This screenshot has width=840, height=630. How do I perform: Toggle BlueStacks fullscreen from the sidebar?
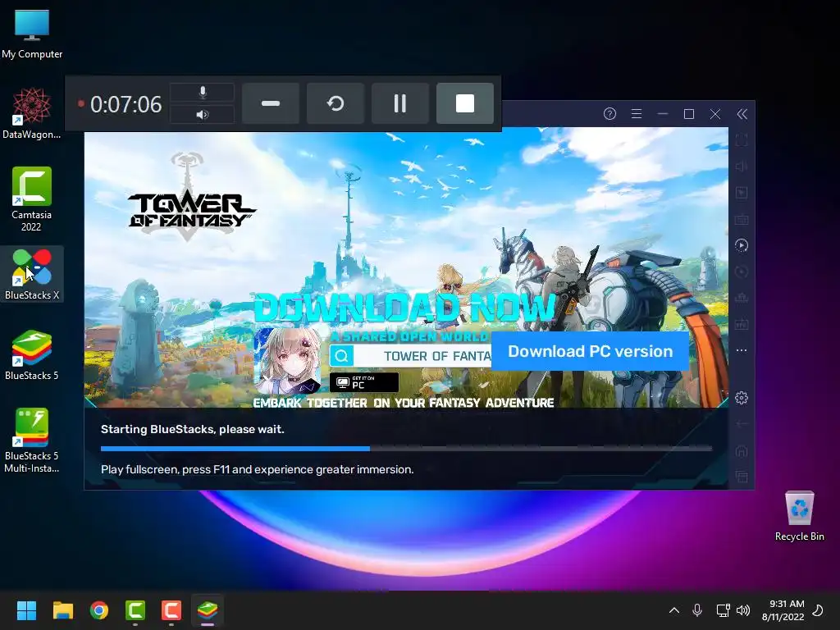click(742, 140)
